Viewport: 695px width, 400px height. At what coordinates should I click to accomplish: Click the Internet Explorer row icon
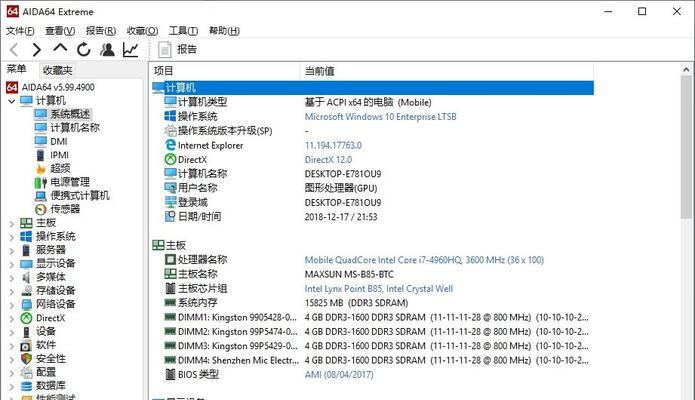click(170, 145)
